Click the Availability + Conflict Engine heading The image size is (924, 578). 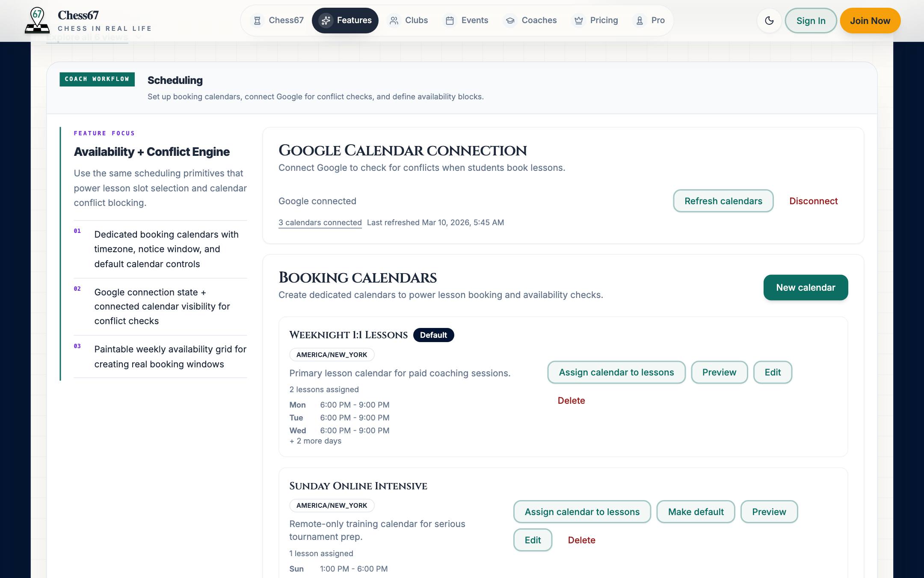[151, 152]
